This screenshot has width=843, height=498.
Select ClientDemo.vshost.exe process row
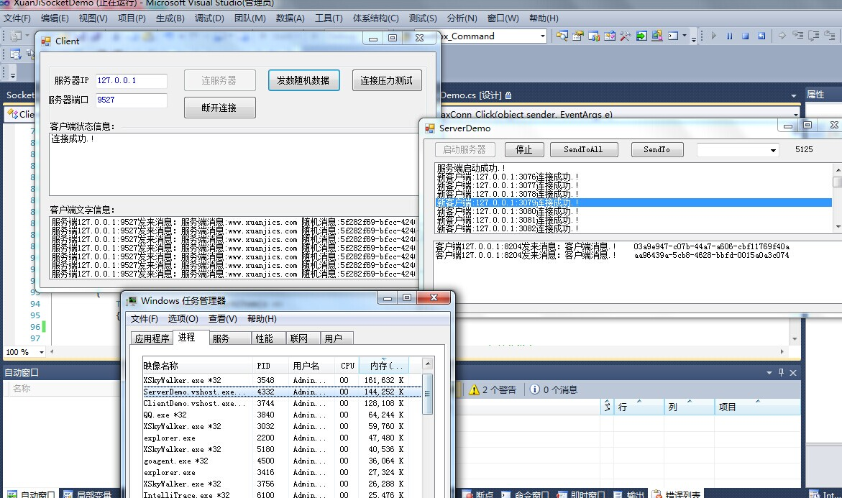tap(282, 403)
